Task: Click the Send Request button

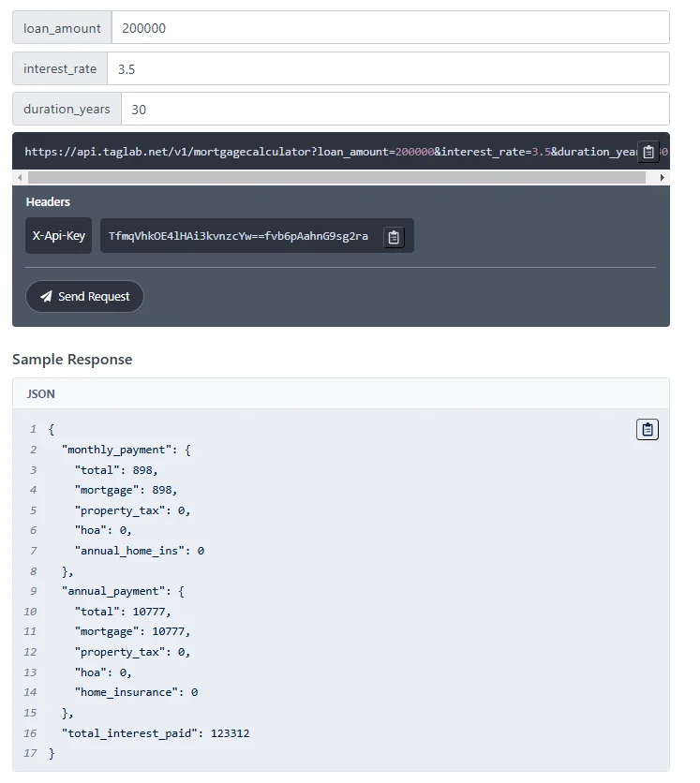Action: [84, 297]
